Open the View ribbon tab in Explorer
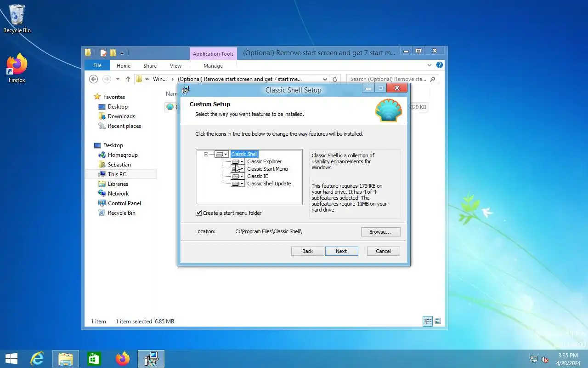588x368 pixels. pyautogui.click(x=175, y=66)
